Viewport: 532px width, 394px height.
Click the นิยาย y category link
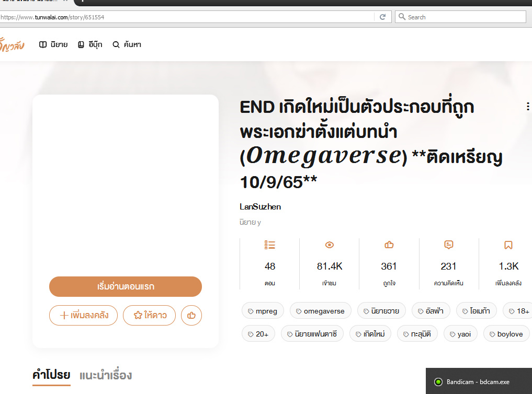(250, 222)
